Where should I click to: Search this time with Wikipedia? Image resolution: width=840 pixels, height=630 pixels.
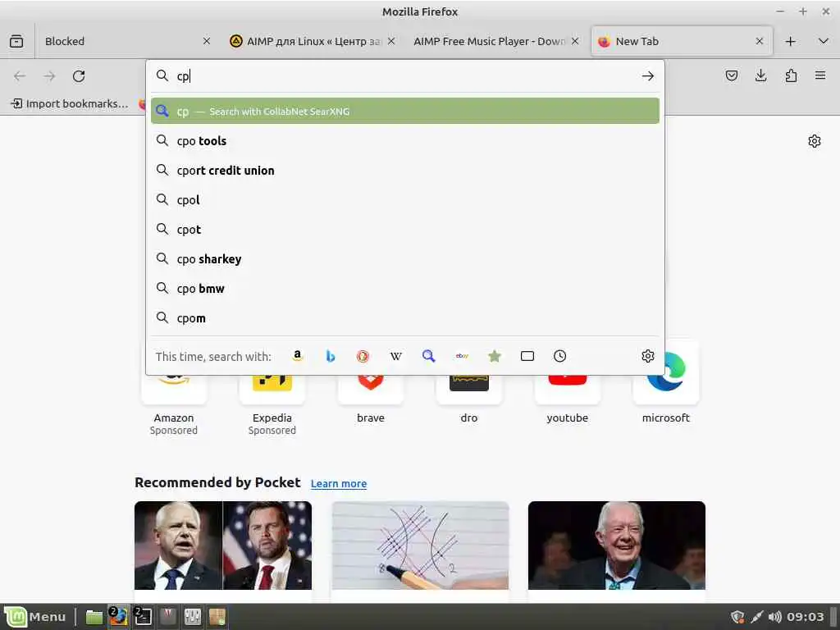(395, 356)
